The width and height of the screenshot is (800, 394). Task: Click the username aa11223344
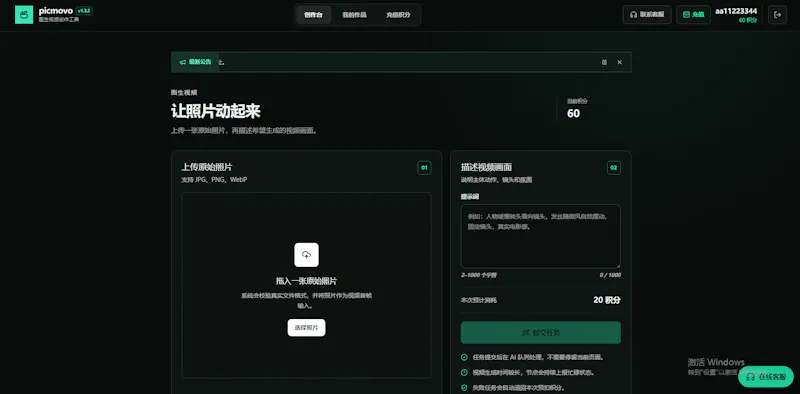(x=736, y=11)
